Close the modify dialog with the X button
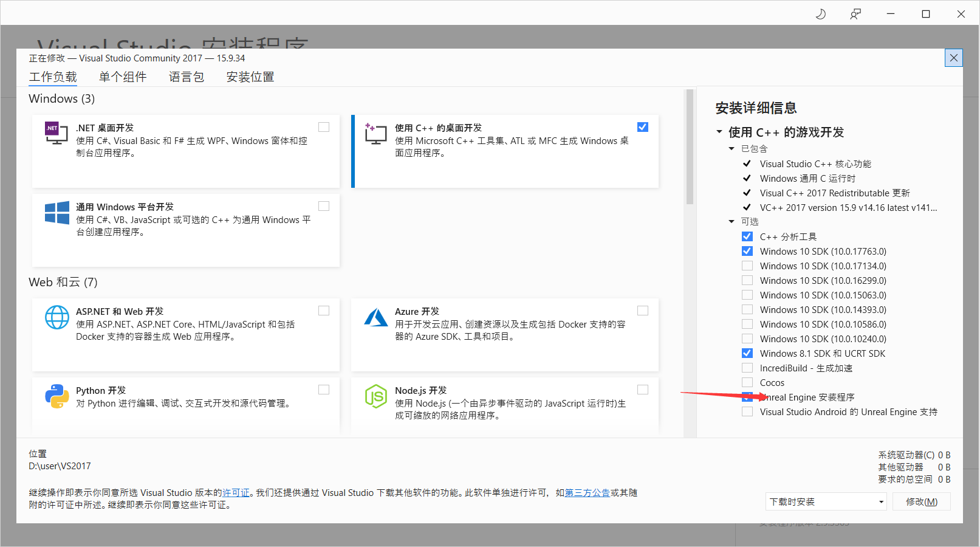The image size is (980, 547). tap(954, 58)
